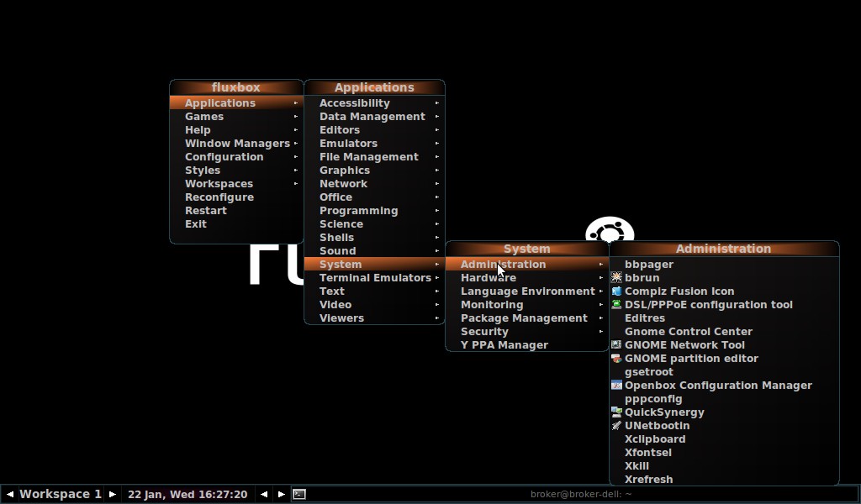Launch gsetroot from Administration menu
861x504 pixels.
(724, 372)
